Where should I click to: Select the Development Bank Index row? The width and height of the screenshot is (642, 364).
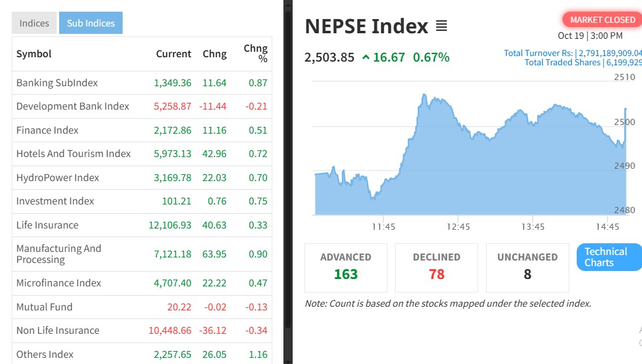pyautogui.click(x=73, y=106)
